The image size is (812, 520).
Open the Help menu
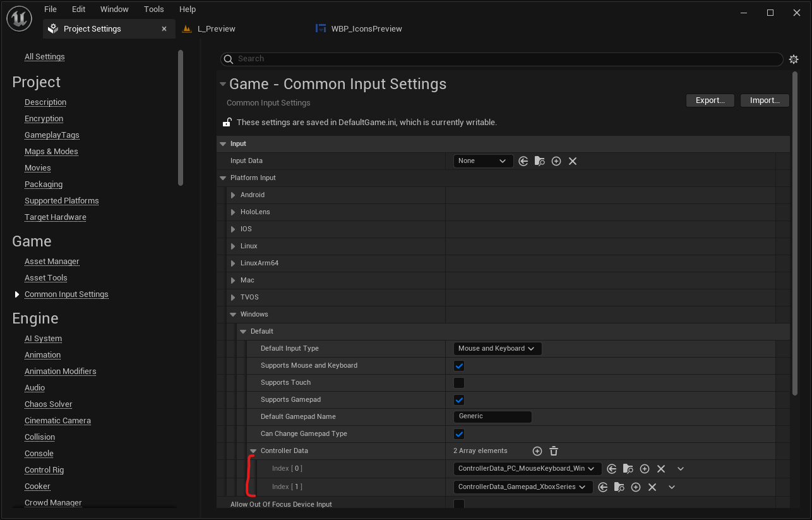click(188, 9)
